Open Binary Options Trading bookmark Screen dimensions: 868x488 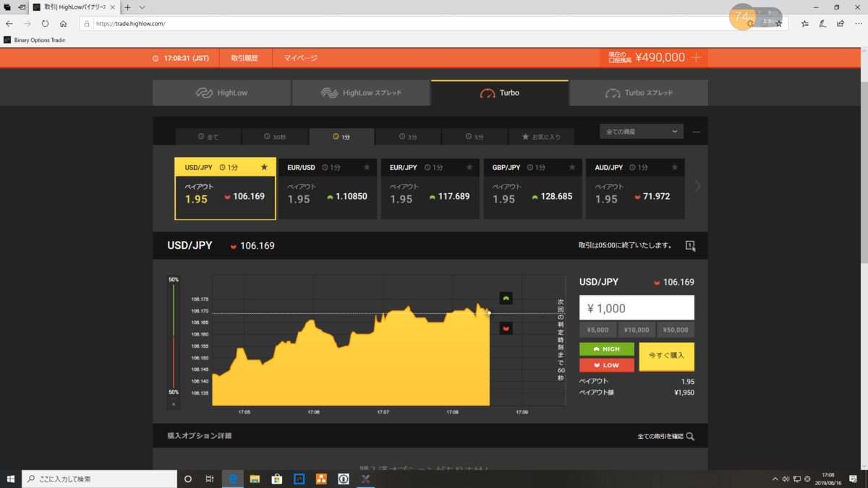(x=35, y=40)
